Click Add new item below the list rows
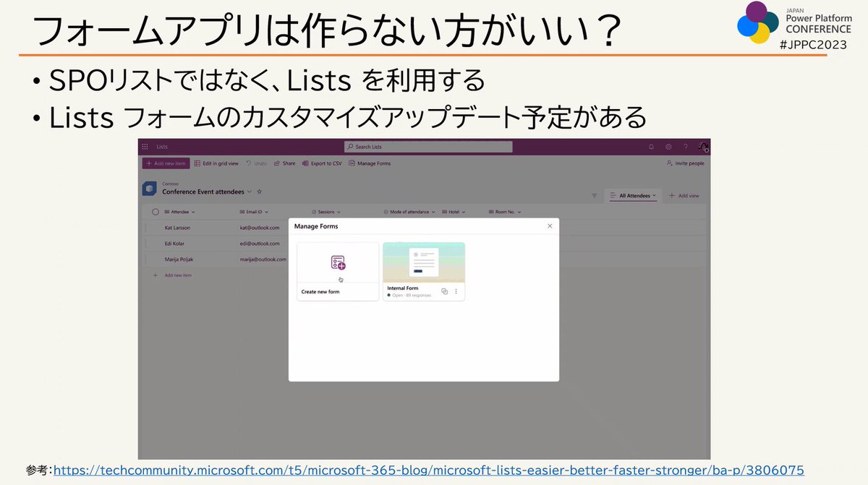 [x=172, y=275]
